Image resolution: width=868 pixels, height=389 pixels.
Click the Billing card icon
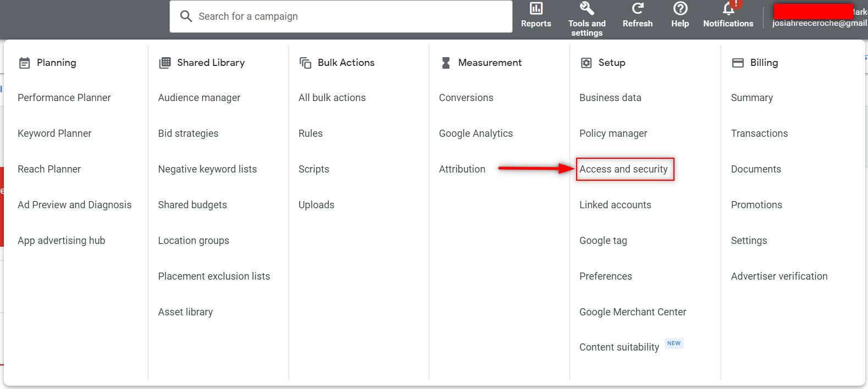pos(738,63)
